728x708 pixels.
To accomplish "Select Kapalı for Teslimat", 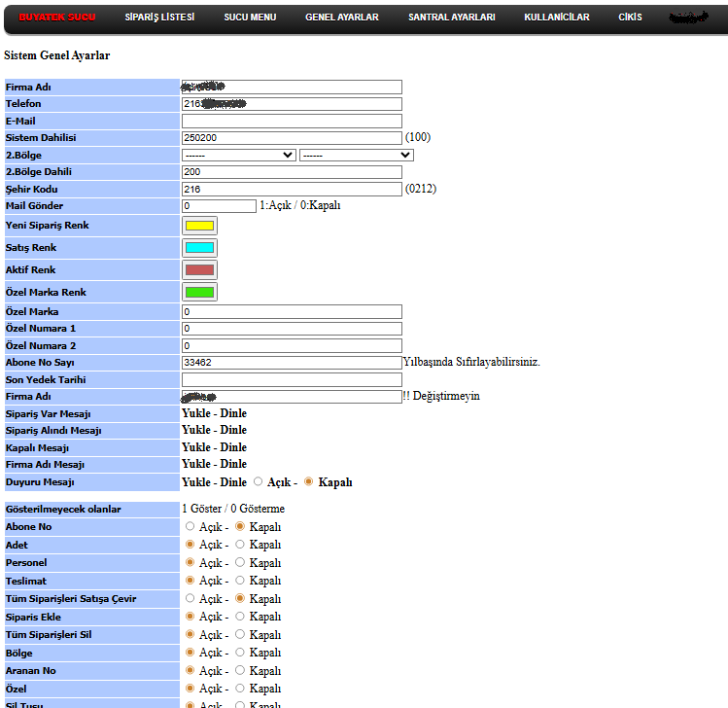I will [x=240, y=581].
